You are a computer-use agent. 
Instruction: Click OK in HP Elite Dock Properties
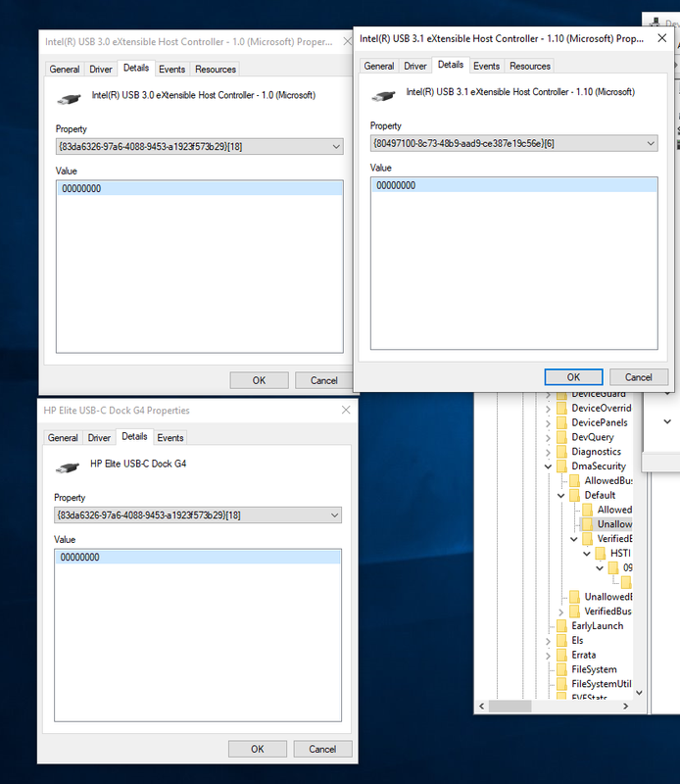coord(258,749)
